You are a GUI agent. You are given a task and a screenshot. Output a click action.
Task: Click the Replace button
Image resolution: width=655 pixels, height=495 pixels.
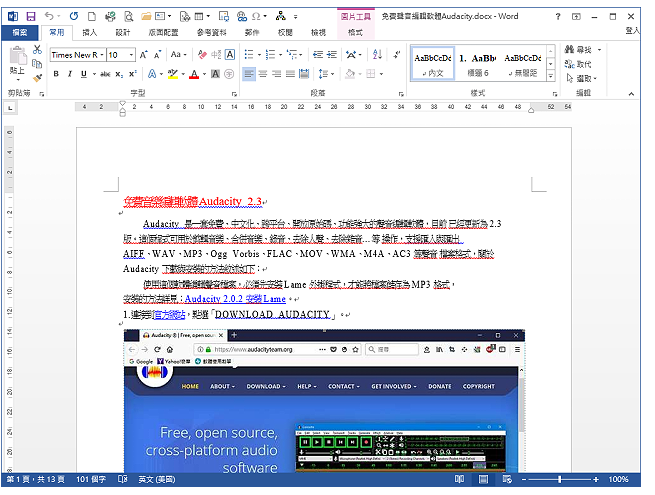click(578, 64)
